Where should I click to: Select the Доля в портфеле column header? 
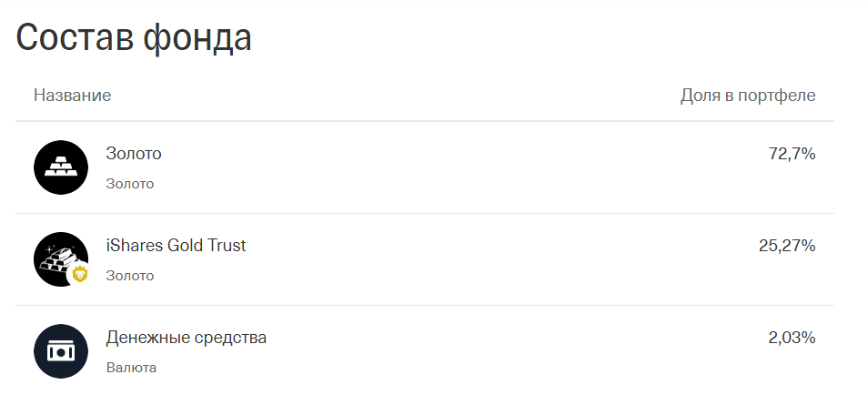pyautogui.click(x=748, y=96)
